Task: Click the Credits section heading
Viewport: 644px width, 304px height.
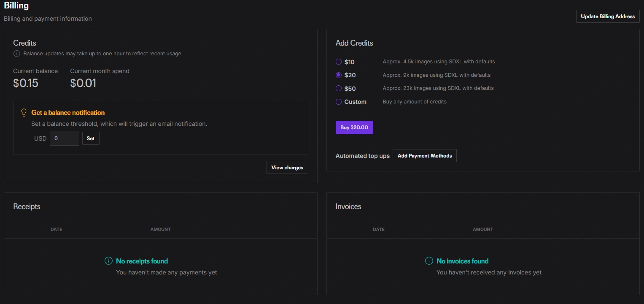Action: point(24,43)
